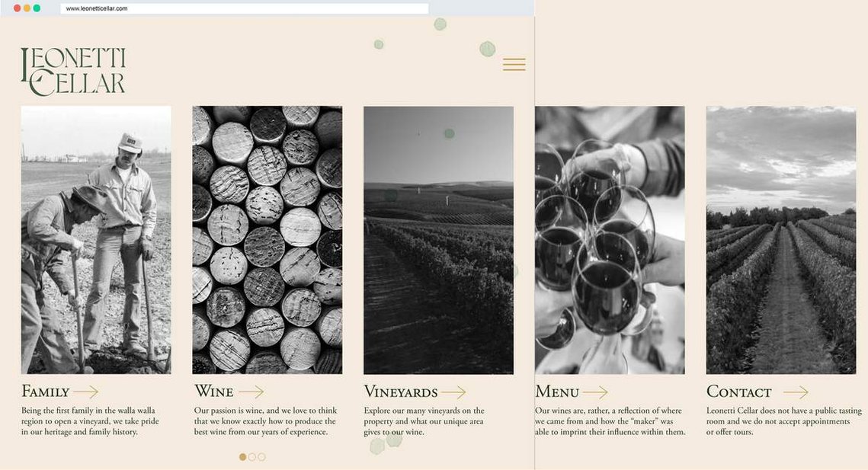Click the Leonetti Cellar logo
Screen dimensions: 868x470
click(73, 72)
